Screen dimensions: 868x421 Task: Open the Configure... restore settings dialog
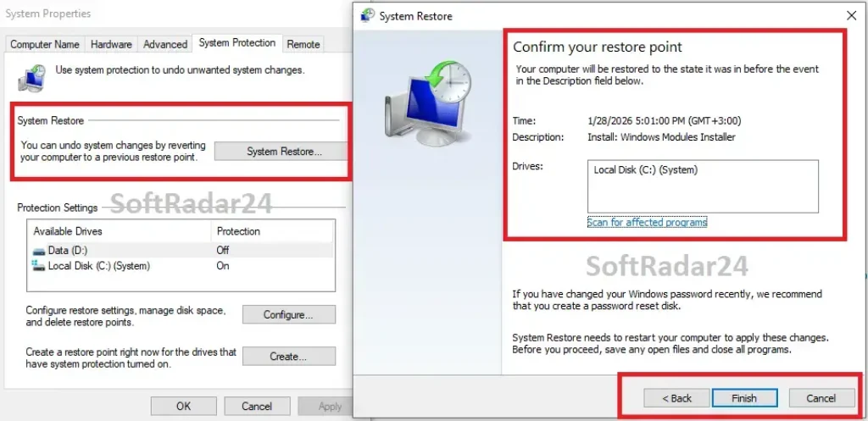pos(288,315)
